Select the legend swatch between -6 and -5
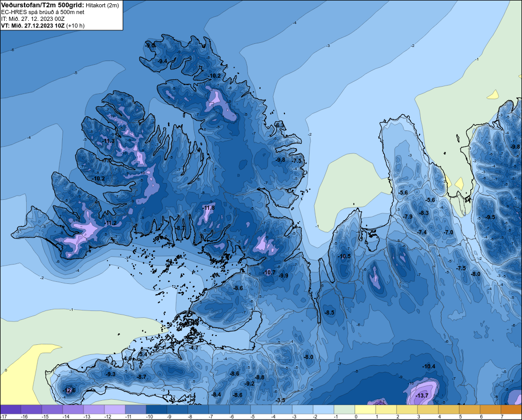Screen dimensions: 522x420 tap(240, 410)
